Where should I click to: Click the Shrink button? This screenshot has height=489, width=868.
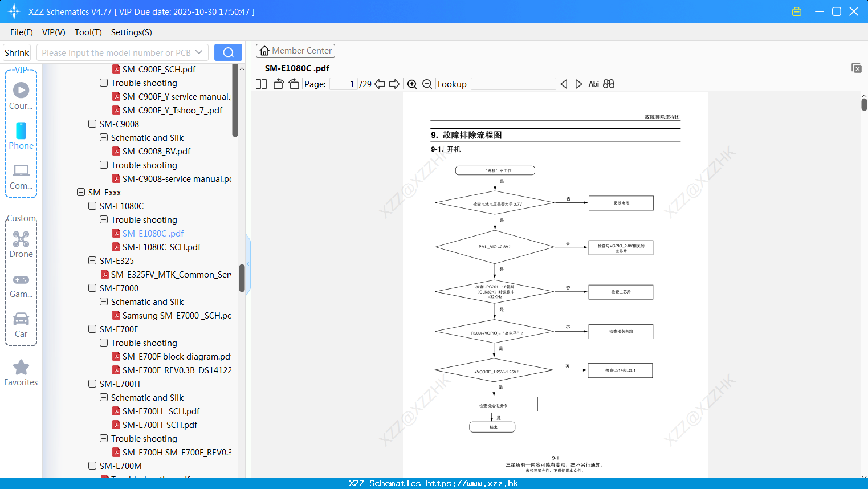click(17, 52)
